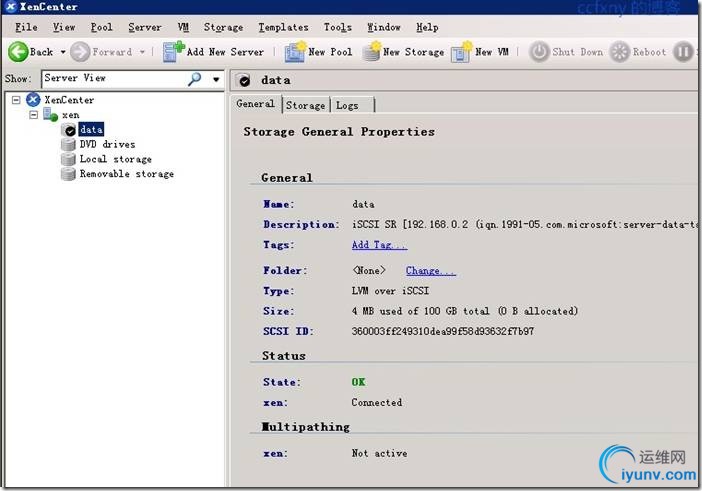Click the New VM button label
Screen dimensions: 702x491
492,52
